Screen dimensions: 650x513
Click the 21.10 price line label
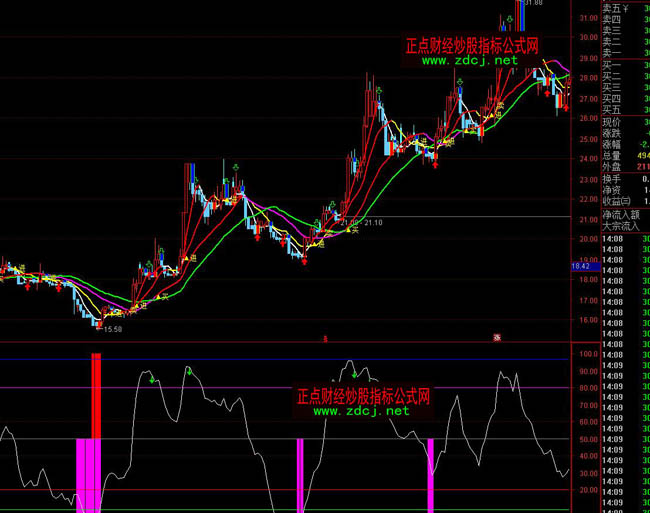pyautogui.click(x=375, y=222)
